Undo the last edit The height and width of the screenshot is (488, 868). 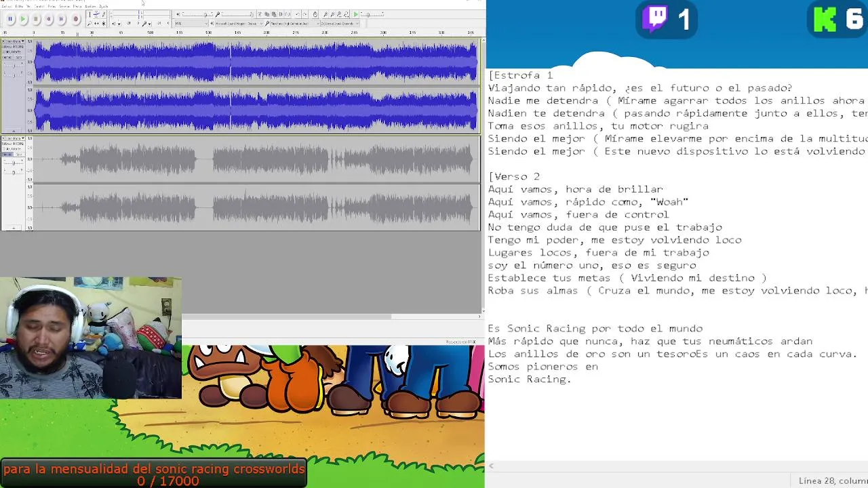[x=298, y=14]
